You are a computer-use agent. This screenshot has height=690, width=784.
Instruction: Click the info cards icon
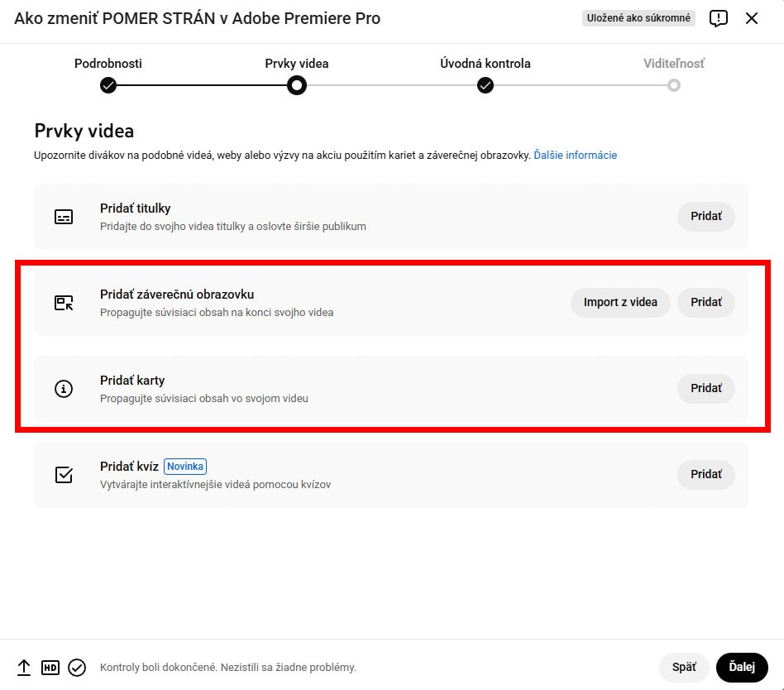(64, 389)
